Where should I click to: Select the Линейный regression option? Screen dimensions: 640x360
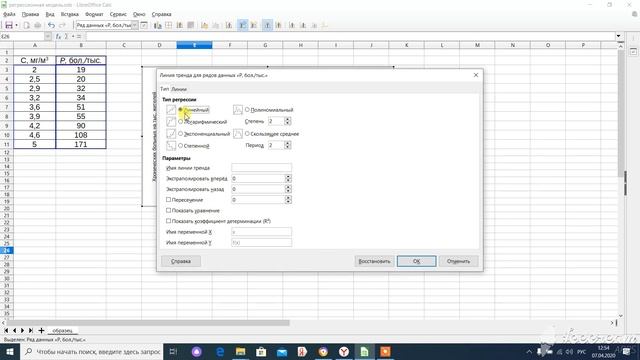tap(193, 110)
